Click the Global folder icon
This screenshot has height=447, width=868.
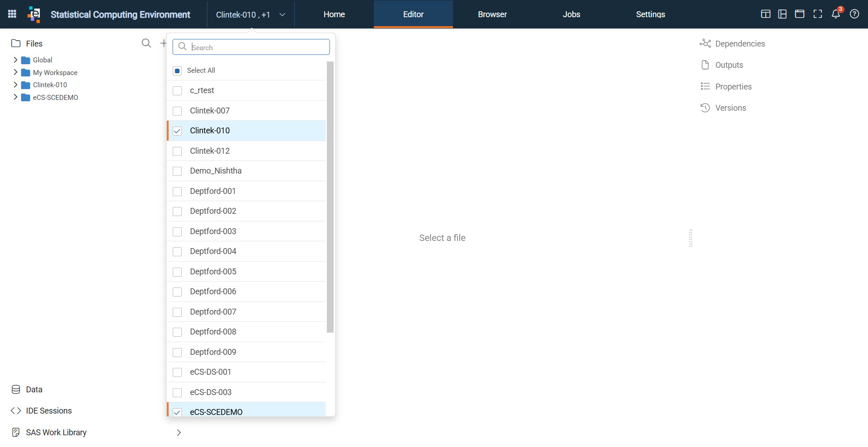point(26,60)
